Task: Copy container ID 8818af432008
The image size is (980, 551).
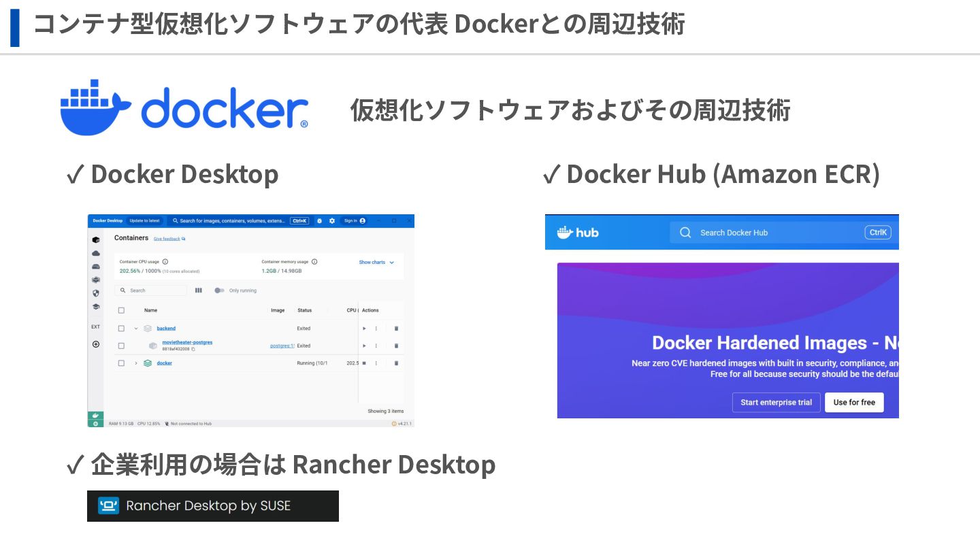Action: click(x=193, y=349)
